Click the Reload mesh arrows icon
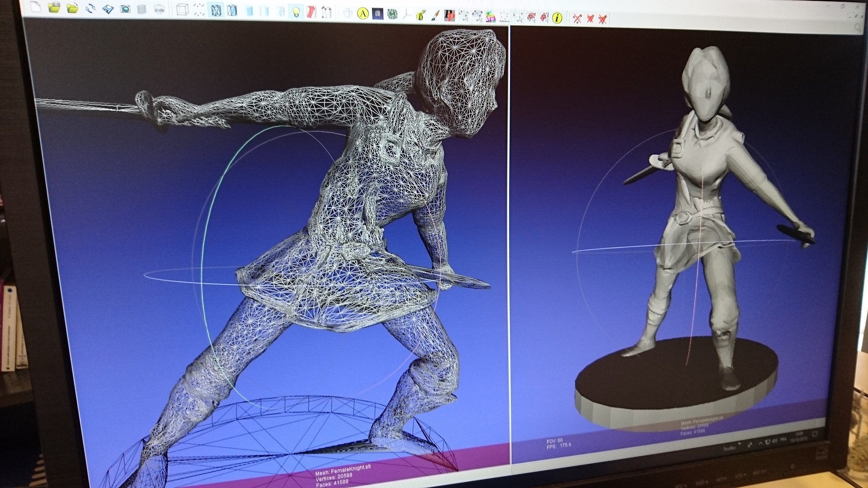The width and height of the screenshot is (868, 488). (x=90, y=8)
